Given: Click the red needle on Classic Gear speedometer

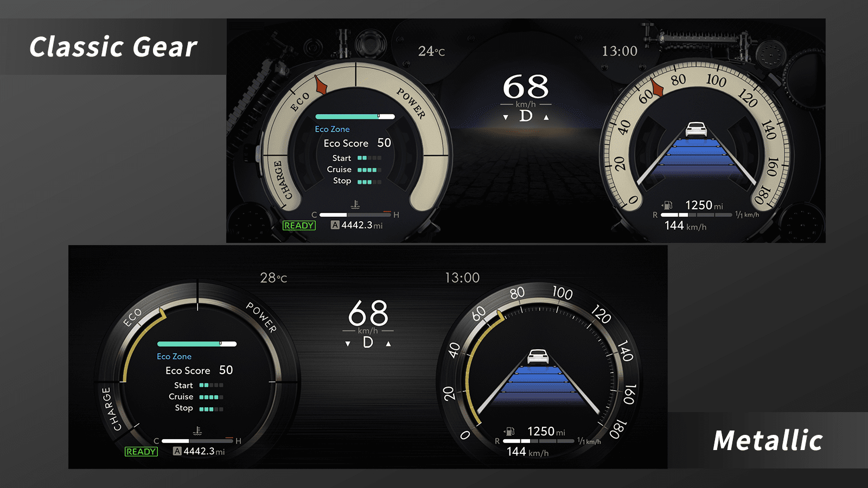Looking at the screenshot, I should point(657,88).
